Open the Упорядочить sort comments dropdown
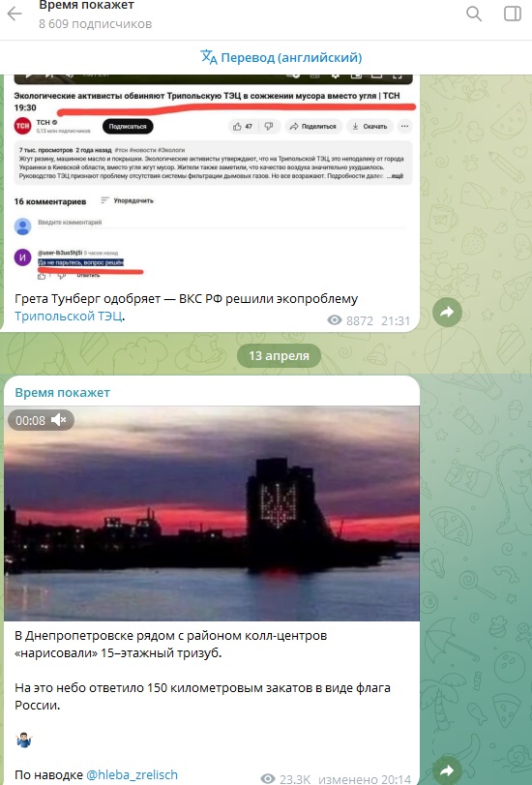This screenshot has height=785, width=532. click(x=127, y=200)
